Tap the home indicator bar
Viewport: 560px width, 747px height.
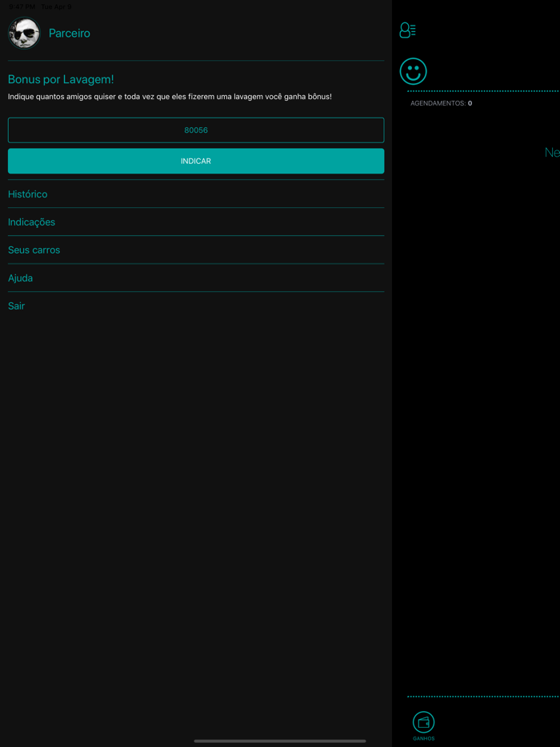pos(280,741)
